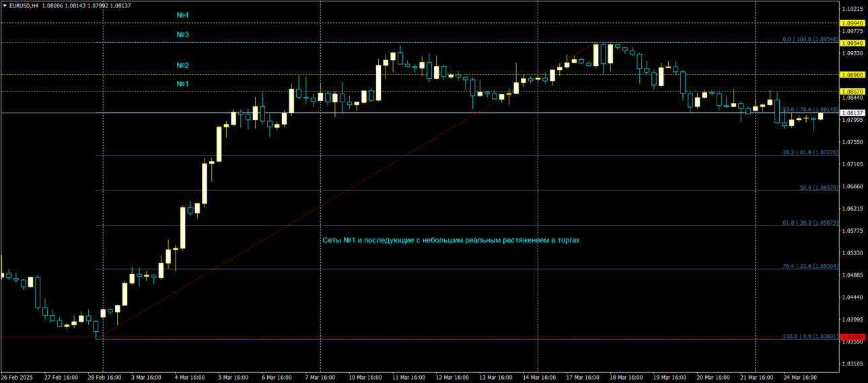The height and width of the screenshot is (383, 868).
Task: Click the 1.03995 price scale value
Action: pos(853,320)
